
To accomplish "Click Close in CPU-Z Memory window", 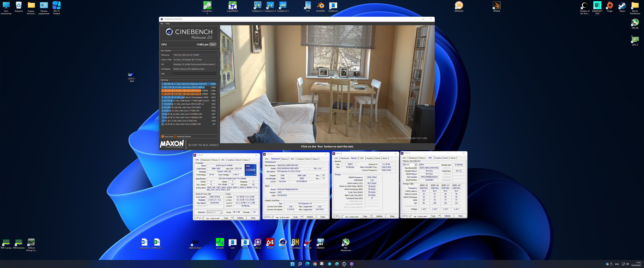I will coord(392,216).
